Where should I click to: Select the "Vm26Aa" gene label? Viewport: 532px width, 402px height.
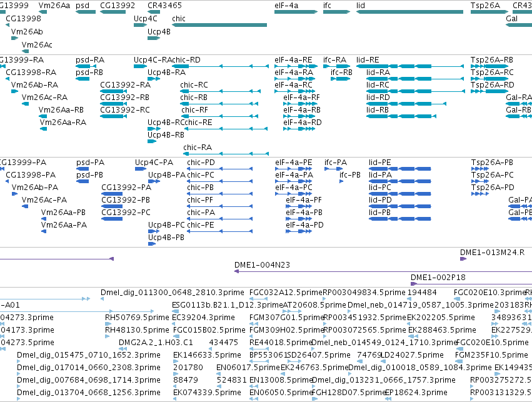coord(54,6)
